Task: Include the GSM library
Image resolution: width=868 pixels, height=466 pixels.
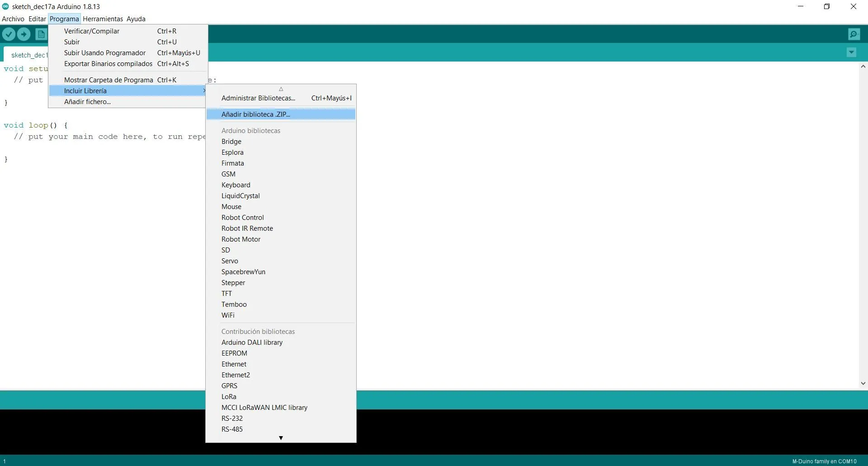Action: pos(281,174)
